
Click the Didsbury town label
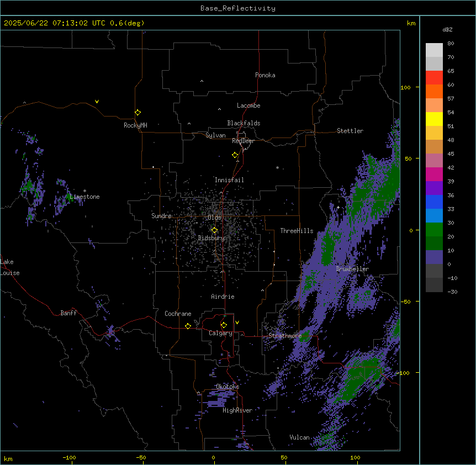(211, 238)
